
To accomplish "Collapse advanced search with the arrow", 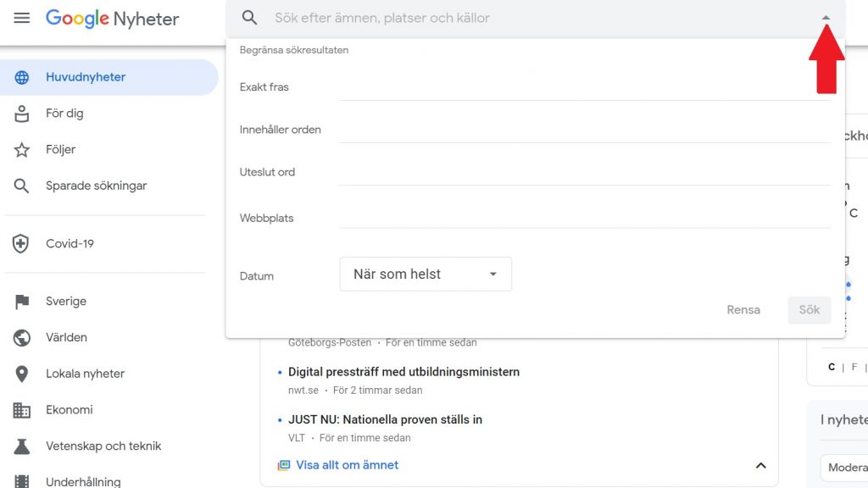I will pyautogui.click(x=826, y=18).
